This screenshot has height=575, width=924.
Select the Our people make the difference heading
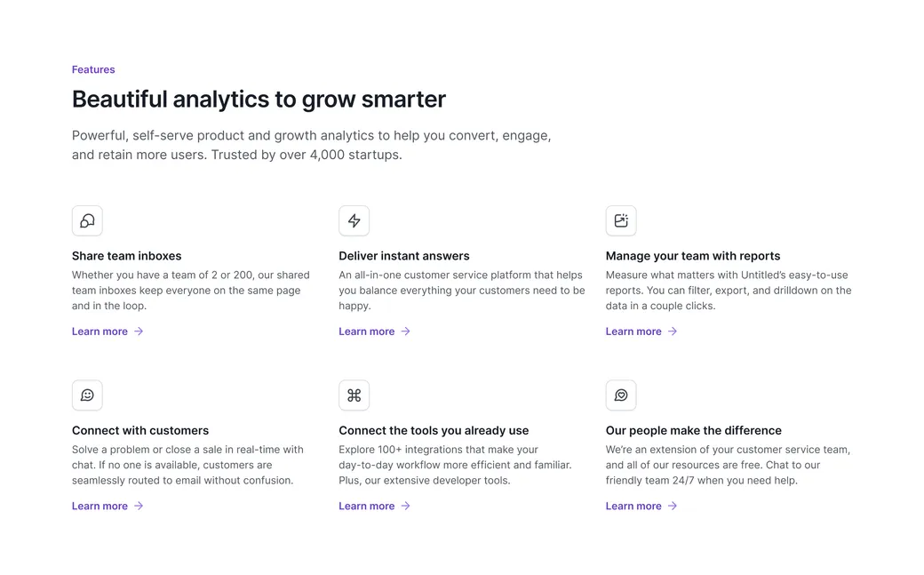point(694,430)
